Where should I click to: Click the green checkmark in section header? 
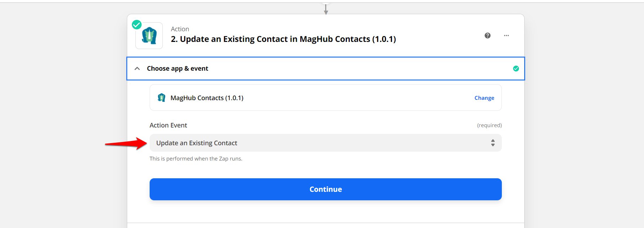pyautogui.click(x=516, y=69)
